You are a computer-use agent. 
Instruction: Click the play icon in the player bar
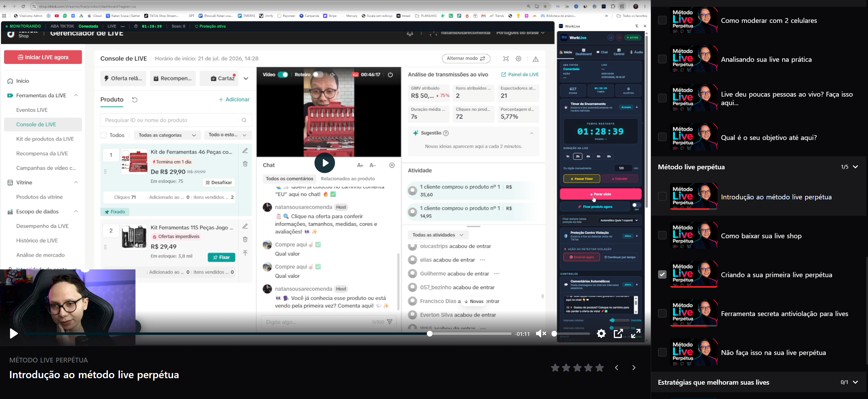(13, 333)
